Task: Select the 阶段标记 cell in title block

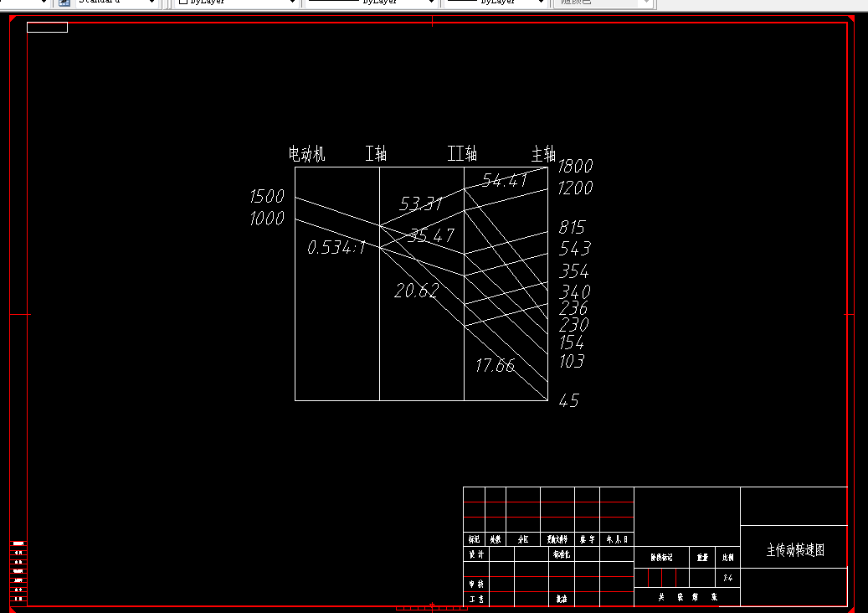Action: click(661, 558)
